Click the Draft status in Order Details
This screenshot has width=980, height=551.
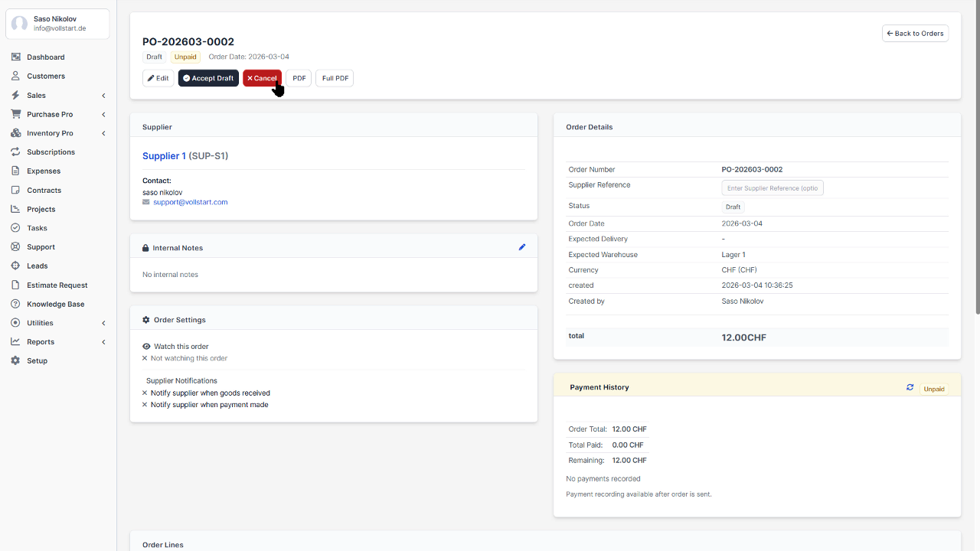[733, 207]
